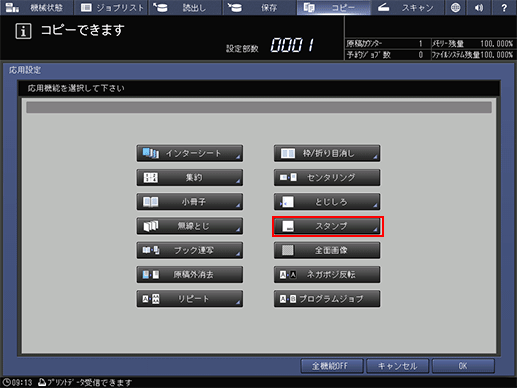Image resolution: width=517 pixels, height=388 pixels.
Task: Select the プログラムジョブ function
Action: click(327, 299)
